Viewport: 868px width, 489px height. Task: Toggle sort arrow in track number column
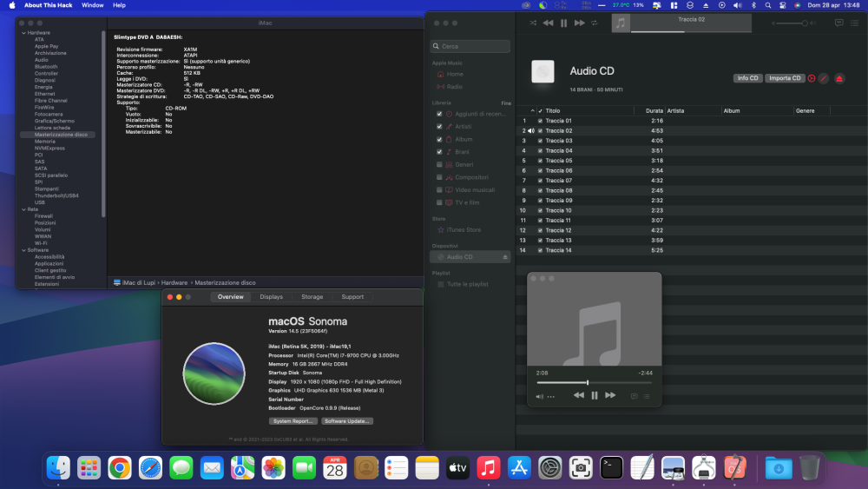tap(533, 111)
